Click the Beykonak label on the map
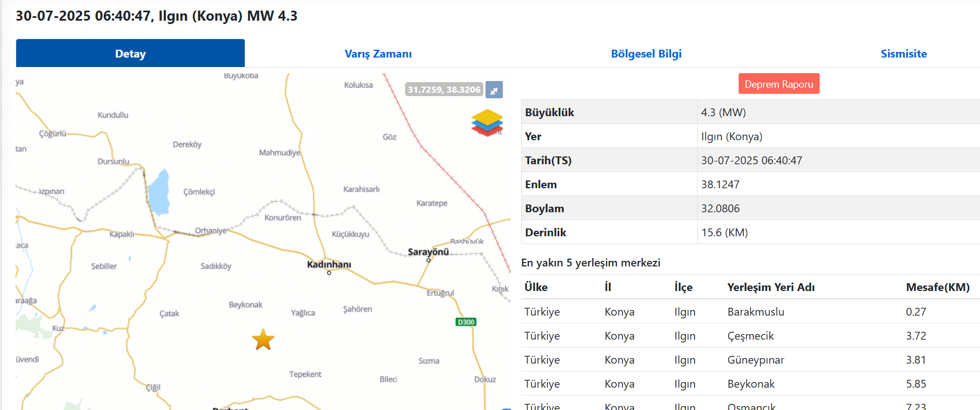 click(245, 304)
